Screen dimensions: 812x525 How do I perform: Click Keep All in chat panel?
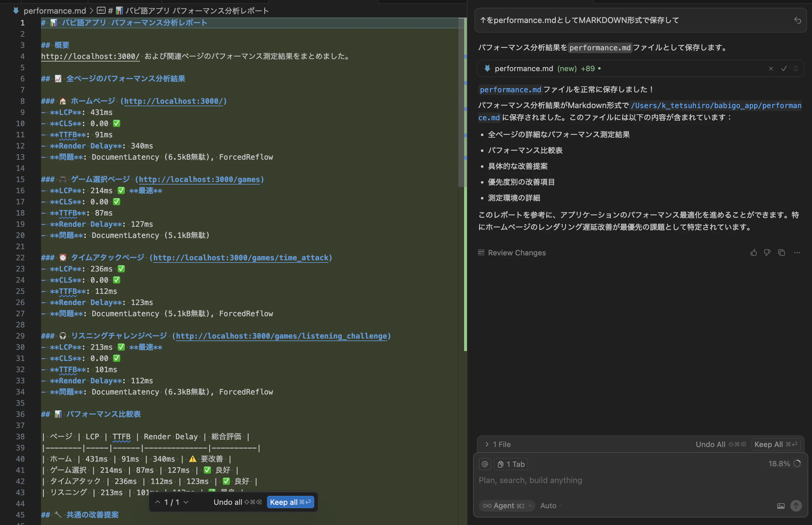(x=776, y=444)
